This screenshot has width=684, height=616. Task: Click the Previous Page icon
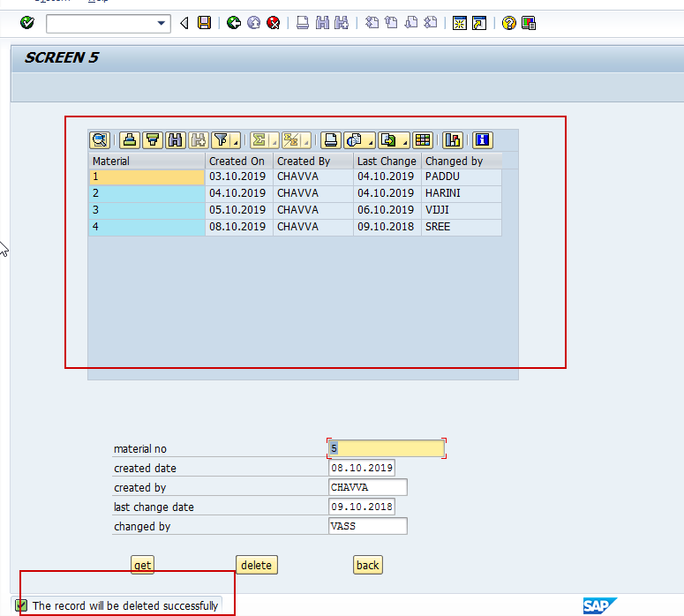click(x=391, y=23)
